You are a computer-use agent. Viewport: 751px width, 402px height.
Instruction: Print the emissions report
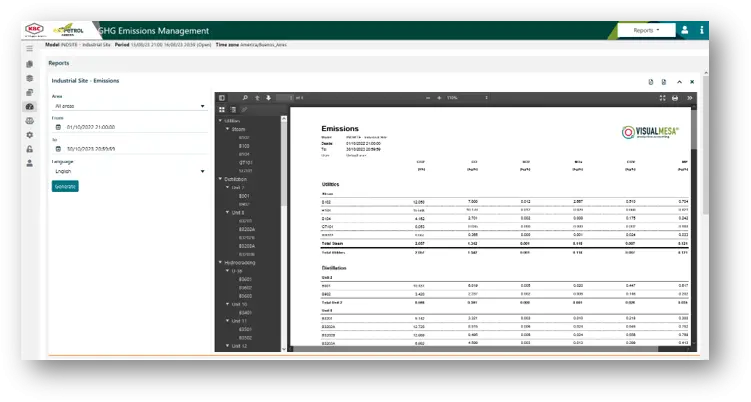(675, 98)
